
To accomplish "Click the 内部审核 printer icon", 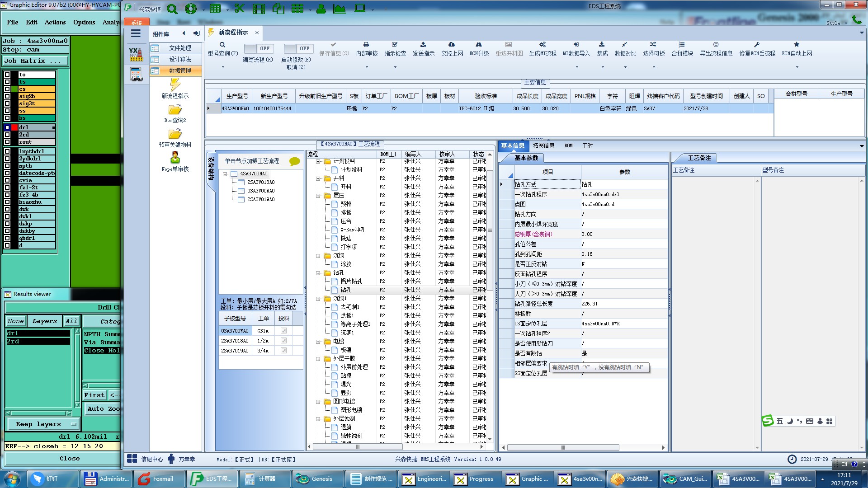I will (x=366, y=45).
